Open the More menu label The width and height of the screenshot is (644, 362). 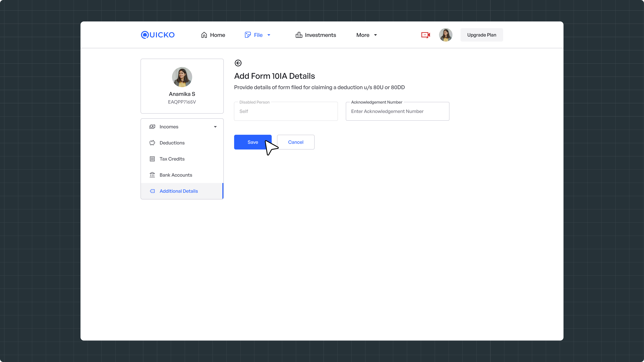click(x=363, y=35)
